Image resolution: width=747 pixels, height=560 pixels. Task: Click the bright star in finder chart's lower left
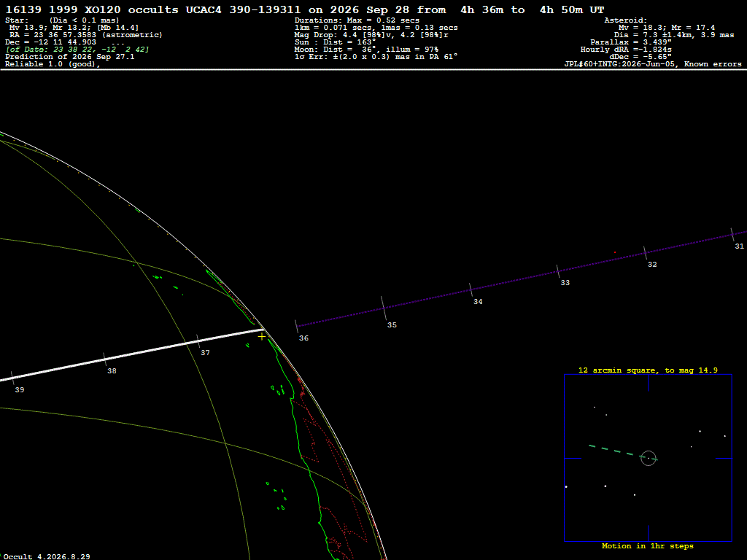click(566, 486)
